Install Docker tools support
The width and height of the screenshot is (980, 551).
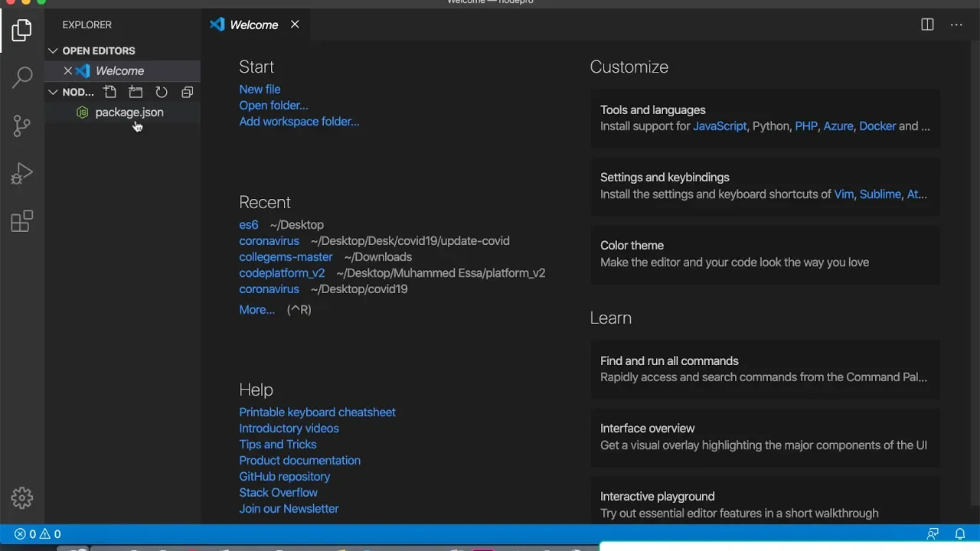877,126
